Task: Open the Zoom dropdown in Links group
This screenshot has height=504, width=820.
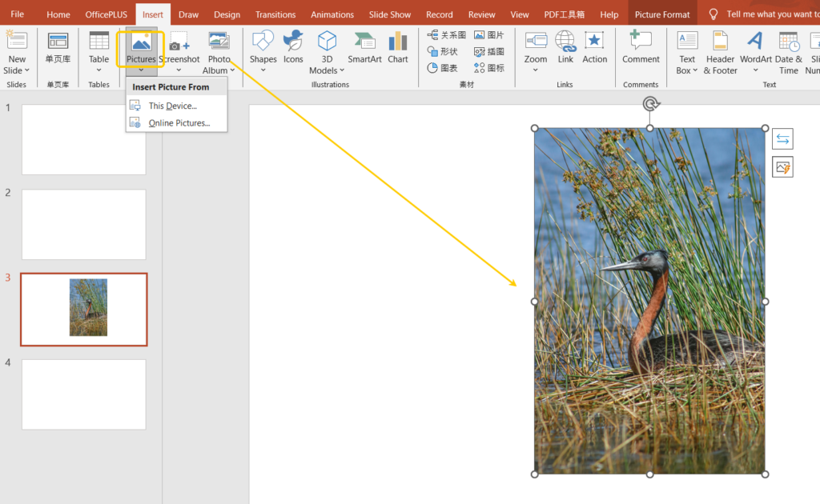Action: [x=536, y=70]
